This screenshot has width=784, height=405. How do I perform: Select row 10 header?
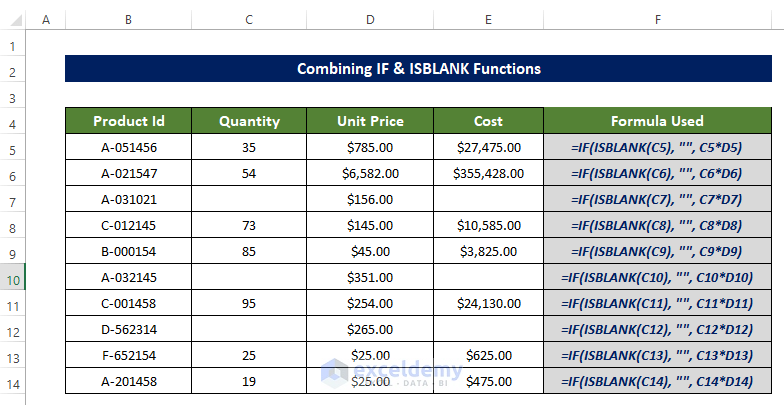click(14, 277)
